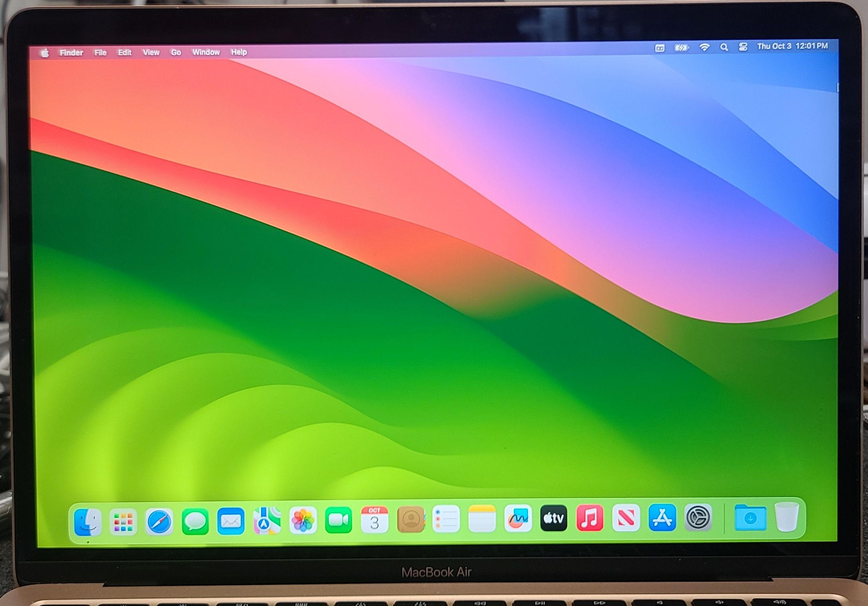Viewport: 868px width, 606px height.
Task: Open the File menu
Action: pos(100,53)
